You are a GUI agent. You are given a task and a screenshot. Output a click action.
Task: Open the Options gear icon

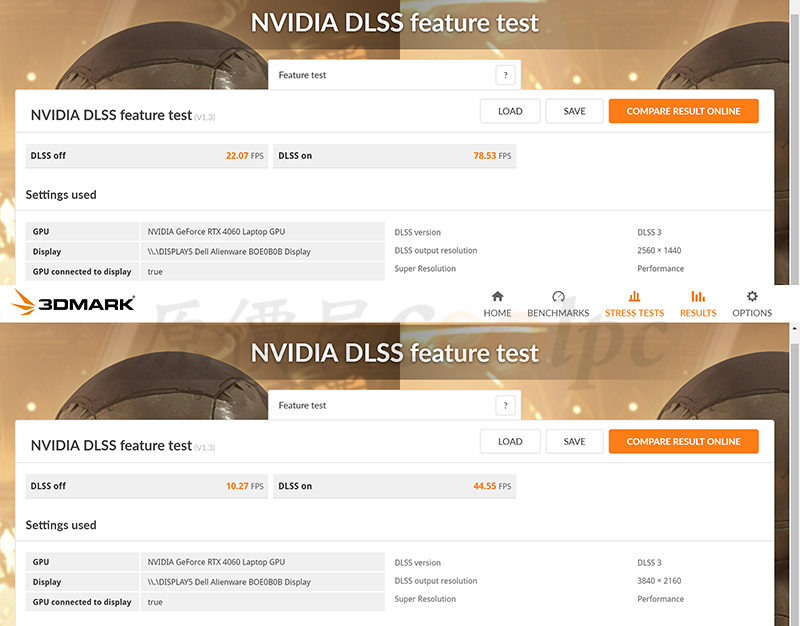pyautogui.click(x=752, y=296)
